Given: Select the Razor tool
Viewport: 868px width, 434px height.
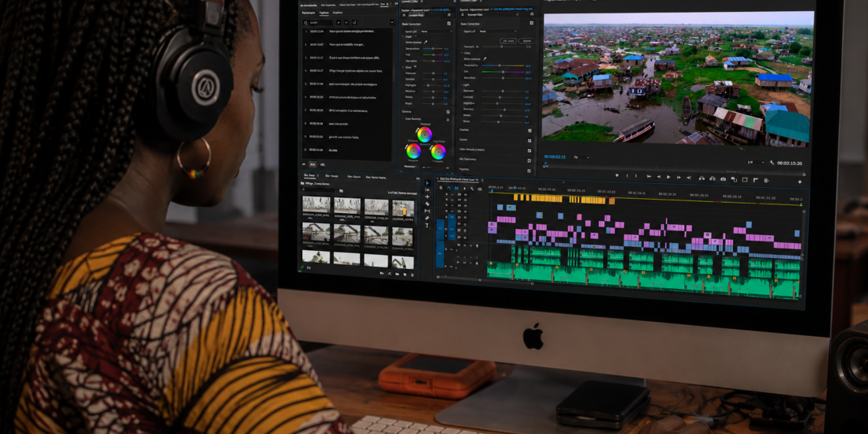Looking at the screenshot, I should tap(428, 204).
